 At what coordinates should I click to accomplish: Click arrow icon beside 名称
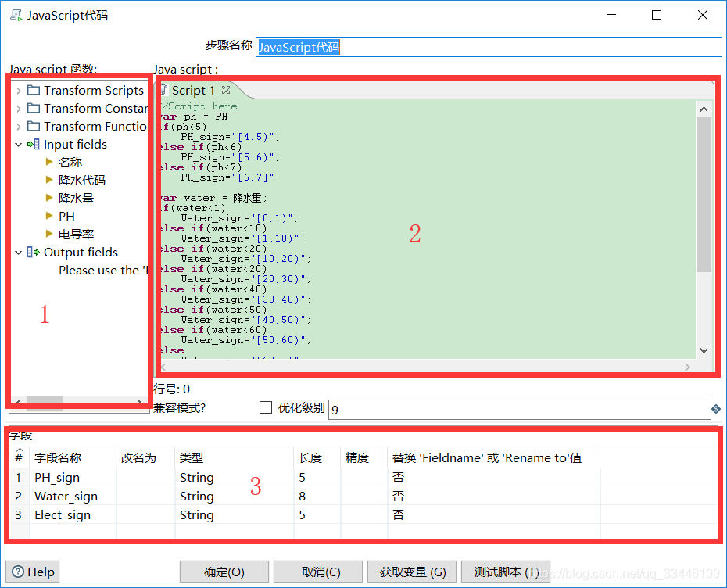coord(49,162)
